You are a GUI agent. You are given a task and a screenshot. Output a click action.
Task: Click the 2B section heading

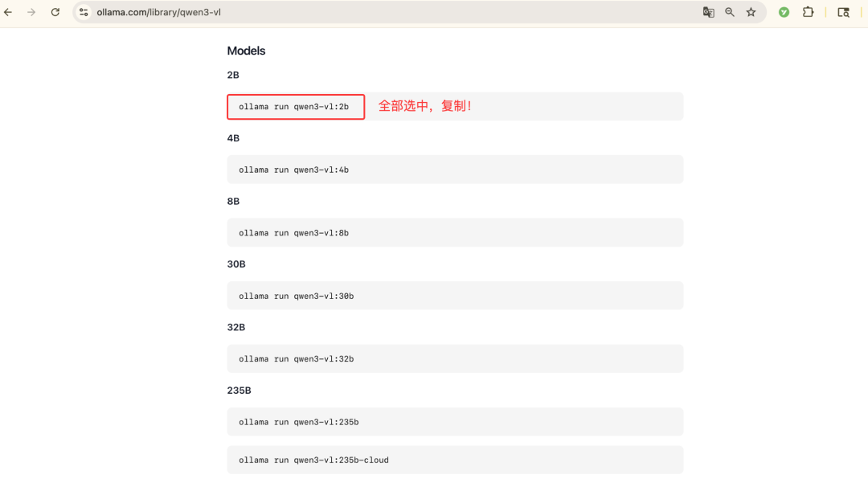[x=233, y=76]
